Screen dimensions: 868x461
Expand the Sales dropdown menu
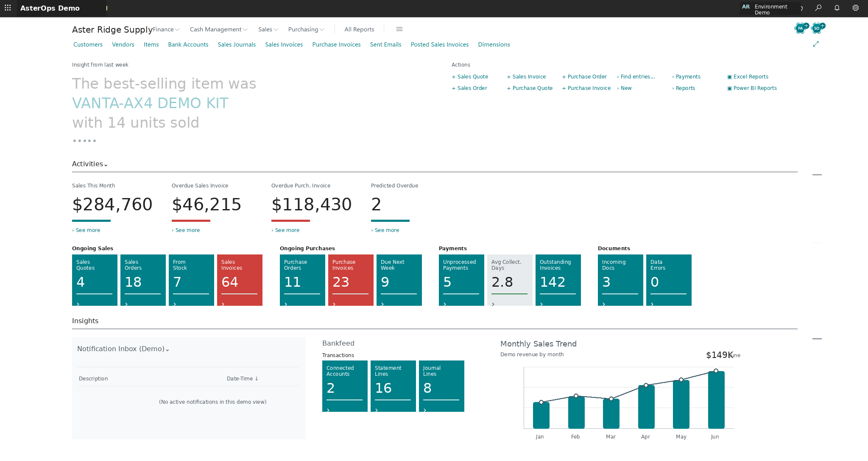(268, 29)
